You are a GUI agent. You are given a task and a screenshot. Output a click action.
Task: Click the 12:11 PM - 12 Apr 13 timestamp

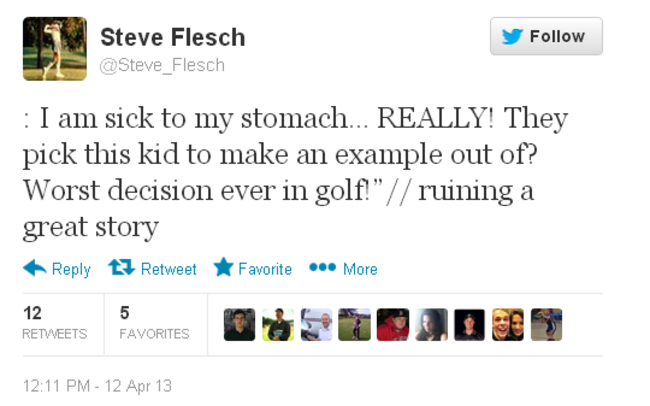point(97,384)
